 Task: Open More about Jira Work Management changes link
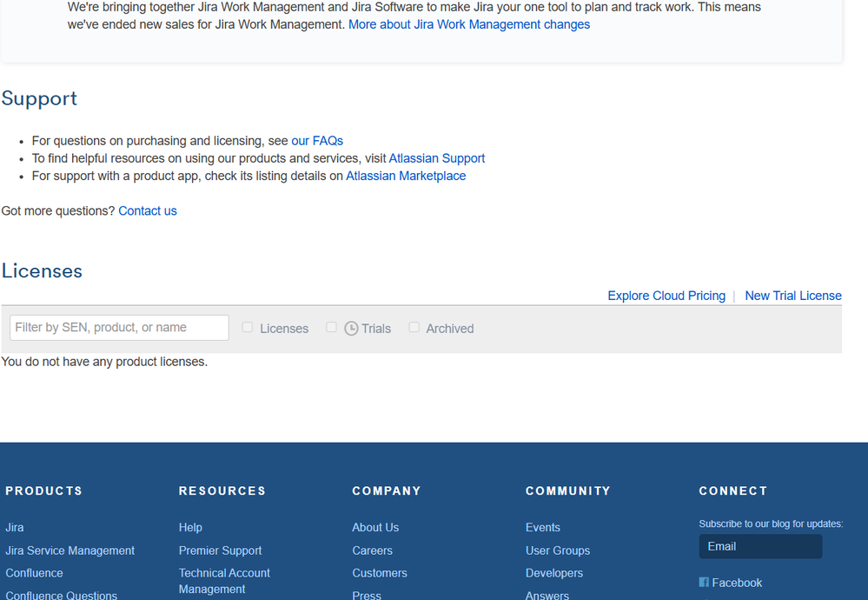(x=469, y=24)
